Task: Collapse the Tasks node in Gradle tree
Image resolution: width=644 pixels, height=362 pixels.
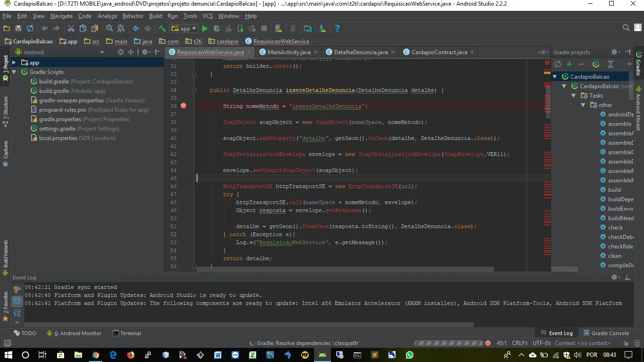Action: (x=574, y=96)
